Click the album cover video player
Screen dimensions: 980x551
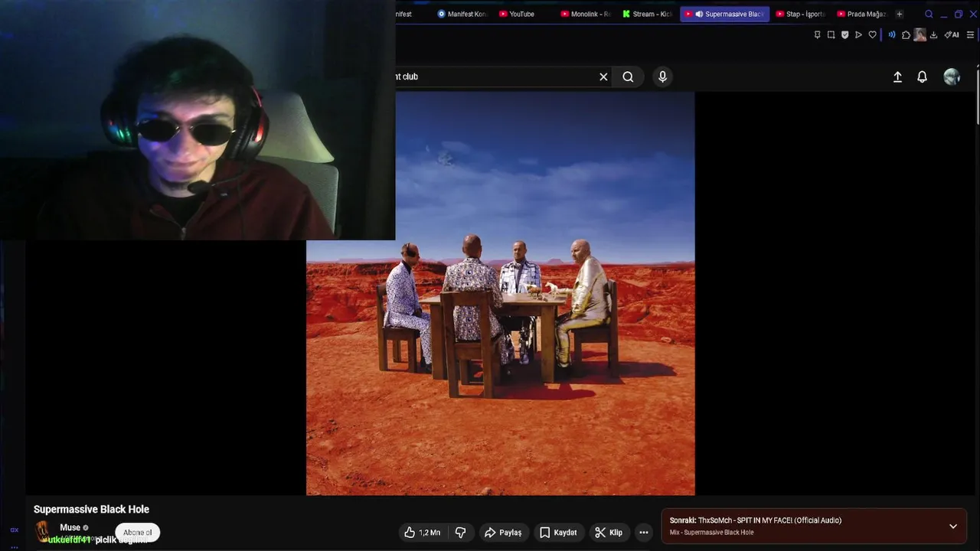(501, 294)
